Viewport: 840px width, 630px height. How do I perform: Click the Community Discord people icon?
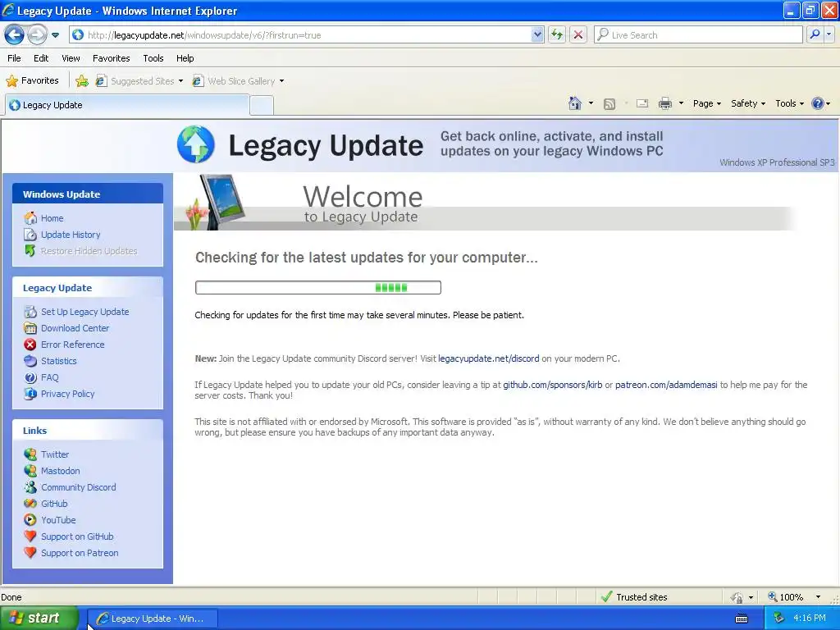click(x=30, y=487)
